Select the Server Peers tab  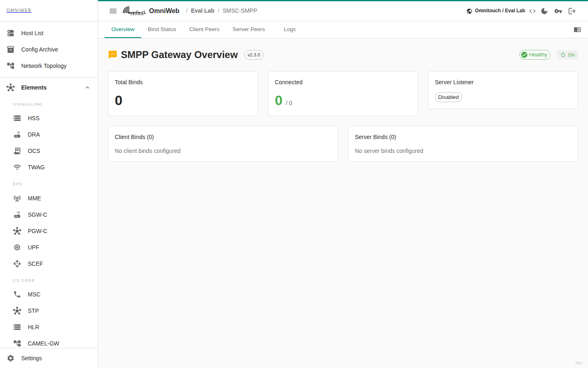(249, 29)
